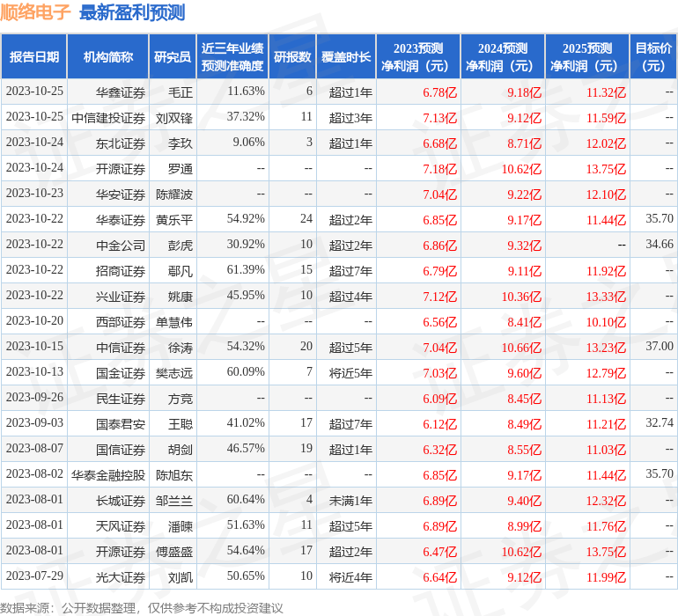Click report date 2023-07-29
678x616 pixels.
pos(34,576)
